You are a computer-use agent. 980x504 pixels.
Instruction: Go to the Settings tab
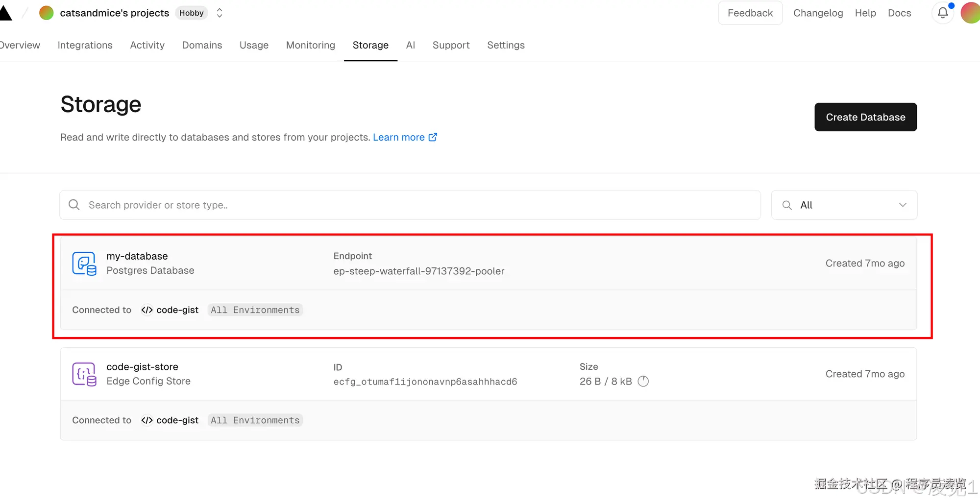(x=506, y=45)
